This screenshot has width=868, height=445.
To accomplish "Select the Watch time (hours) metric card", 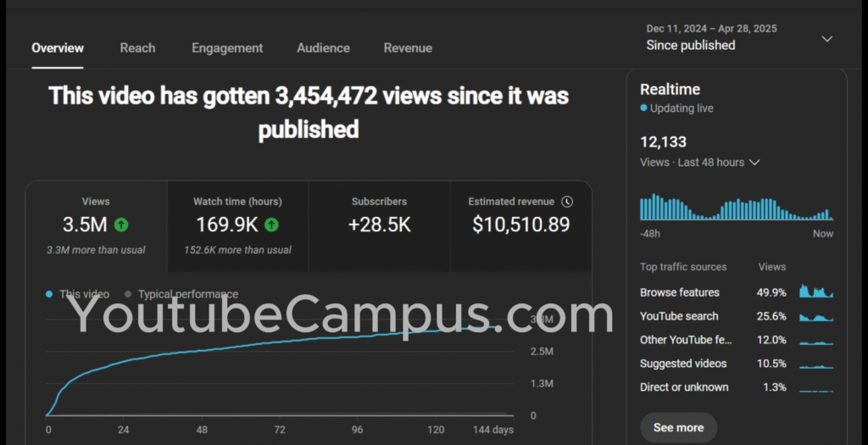I will coord(237,226).
